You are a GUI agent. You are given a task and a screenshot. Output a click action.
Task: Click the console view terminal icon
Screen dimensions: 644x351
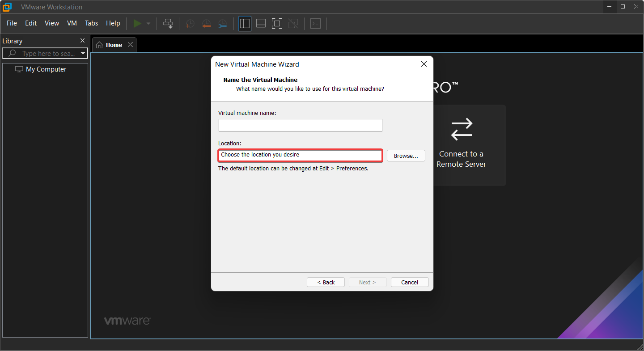pyautogui.click(x=315, y=23)
